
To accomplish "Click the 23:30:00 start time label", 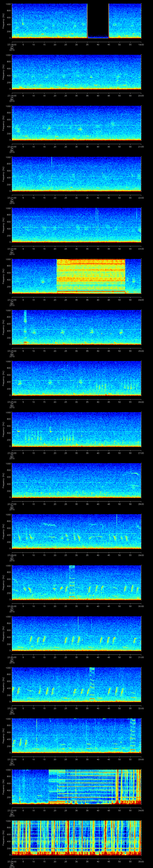I will [x=12, y=657].
